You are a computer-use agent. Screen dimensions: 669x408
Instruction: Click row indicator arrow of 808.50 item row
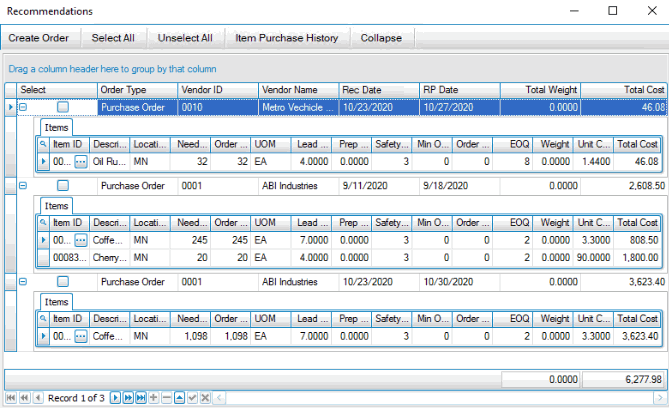click(43, 240)
